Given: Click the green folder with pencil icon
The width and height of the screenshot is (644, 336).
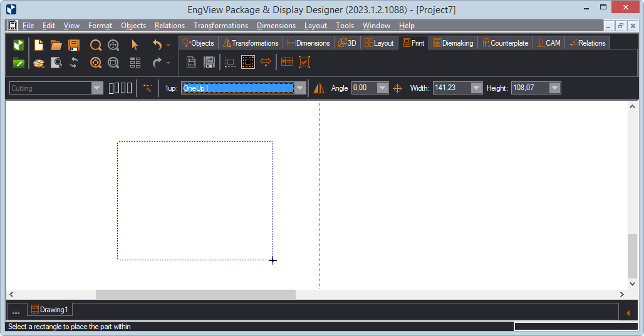Looking at the screenshot, I should click(19, 63).
